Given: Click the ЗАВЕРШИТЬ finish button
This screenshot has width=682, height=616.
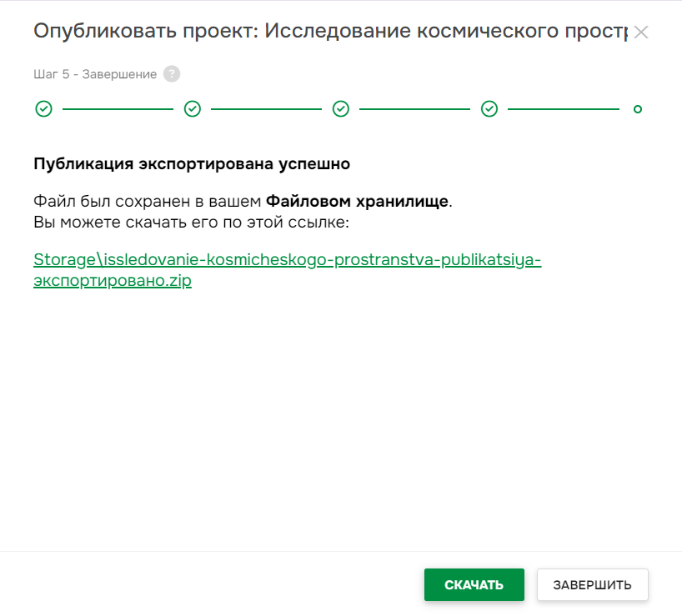Looking at the screenshot, I should (x=593, y=584).
